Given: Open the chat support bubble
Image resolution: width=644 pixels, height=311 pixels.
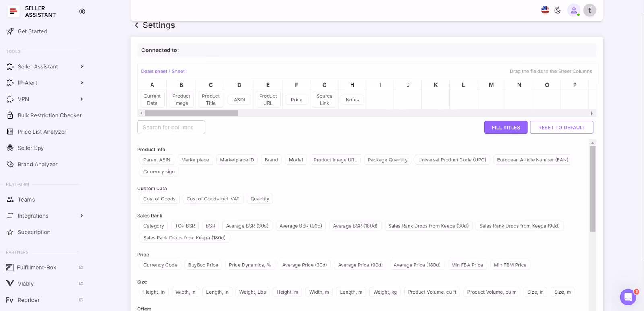Looking at the screenshot, I should (628, 297).
